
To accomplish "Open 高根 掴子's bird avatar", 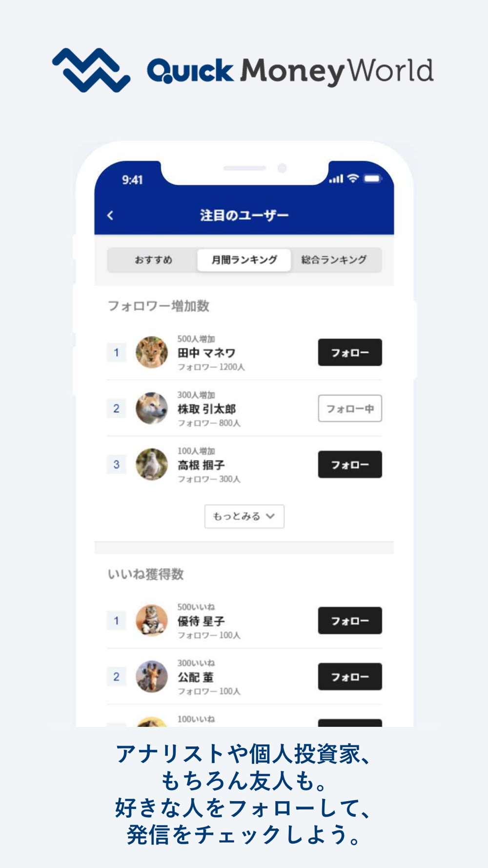I will point(151,464).
